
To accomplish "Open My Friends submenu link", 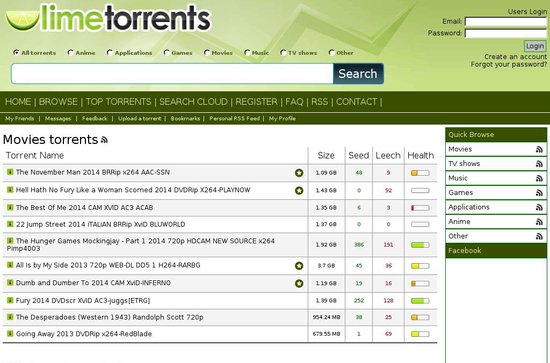I will click(x=20, y=119).
